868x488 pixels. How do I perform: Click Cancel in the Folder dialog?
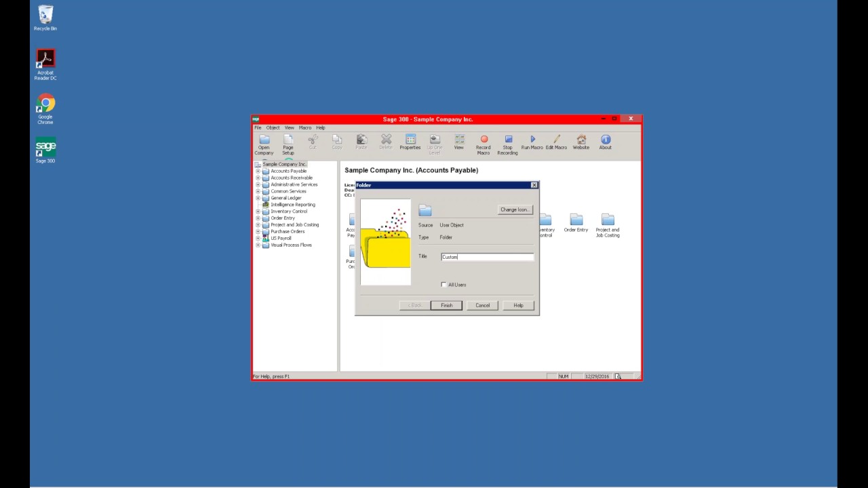coord(482,305)
